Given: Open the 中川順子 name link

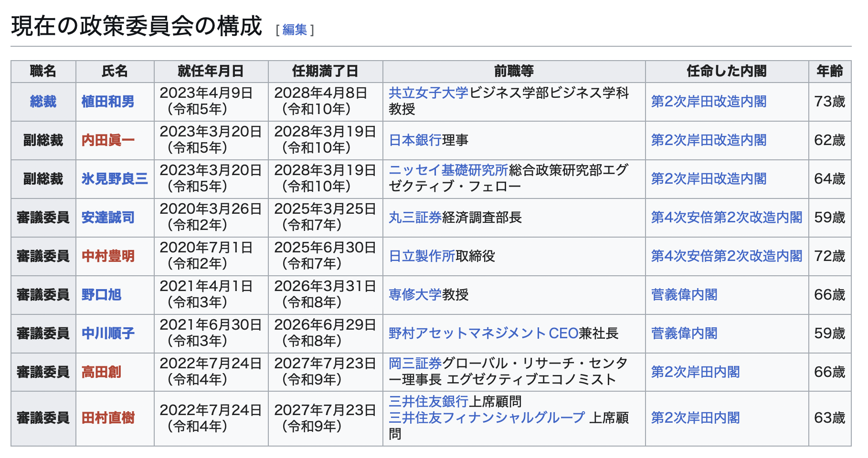Looking at the screenshot, I should pos(108,333).
